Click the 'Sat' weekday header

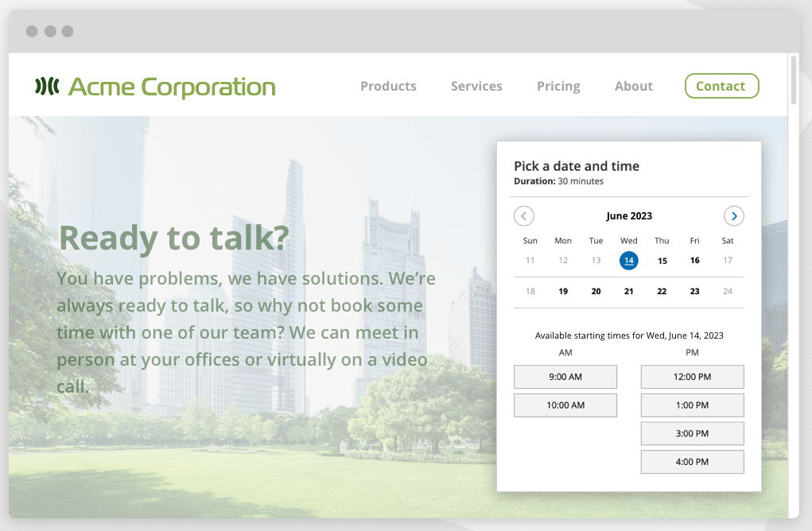tap(728, 241)
